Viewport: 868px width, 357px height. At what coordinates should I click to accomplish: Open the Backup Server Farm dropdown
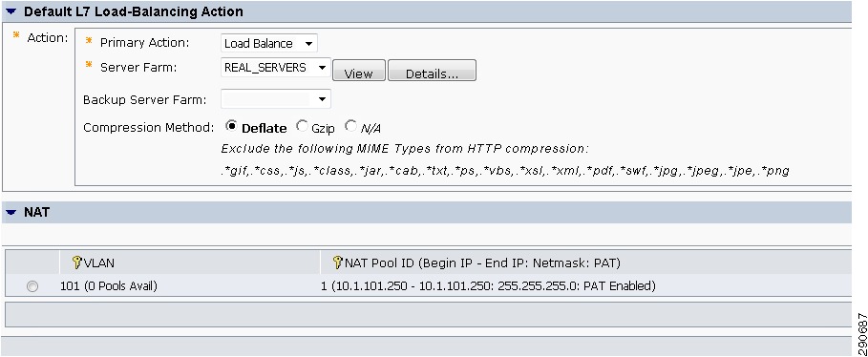pos(276,99)
